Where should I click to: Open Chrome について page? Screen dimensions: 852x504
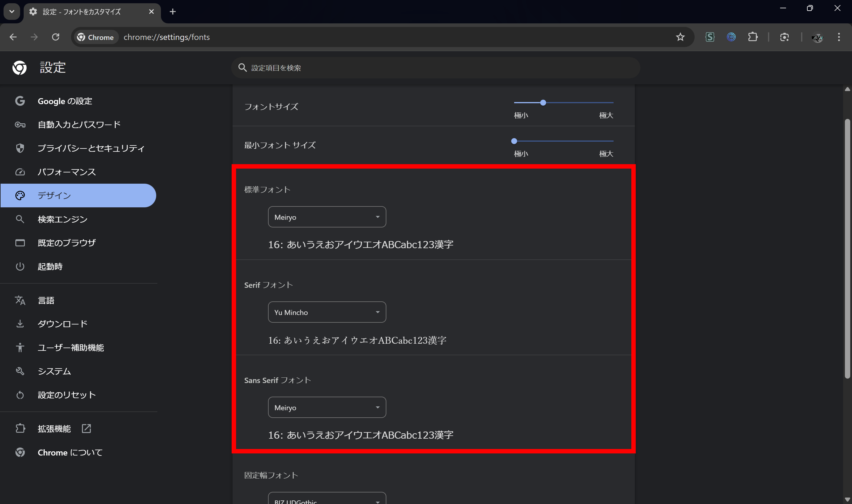point(78,452)
